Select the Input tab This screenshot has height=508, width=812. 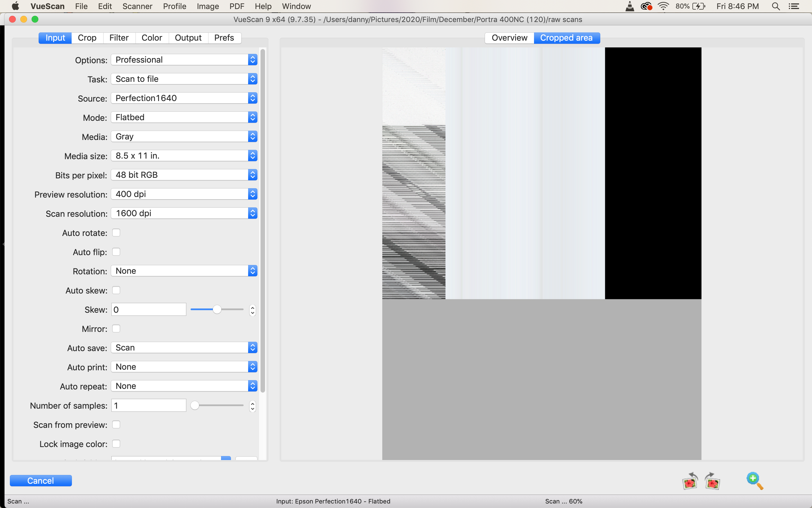point(55,38)
